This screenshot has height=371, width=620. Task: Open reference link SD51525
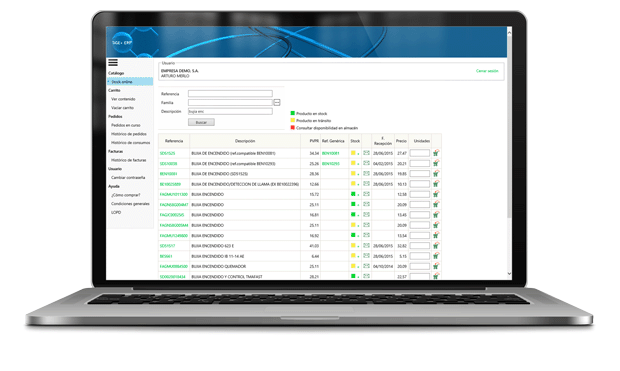(167, 153)
